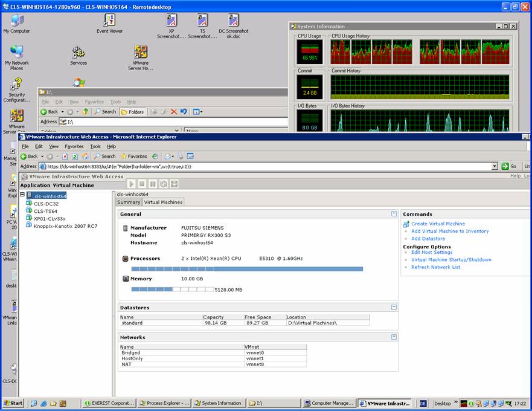Viewport: 532px width, 411px height.
Task: Open Favorites in Internet Explorer toolbar
Action: pyautogui.click(x=133, y=157)
